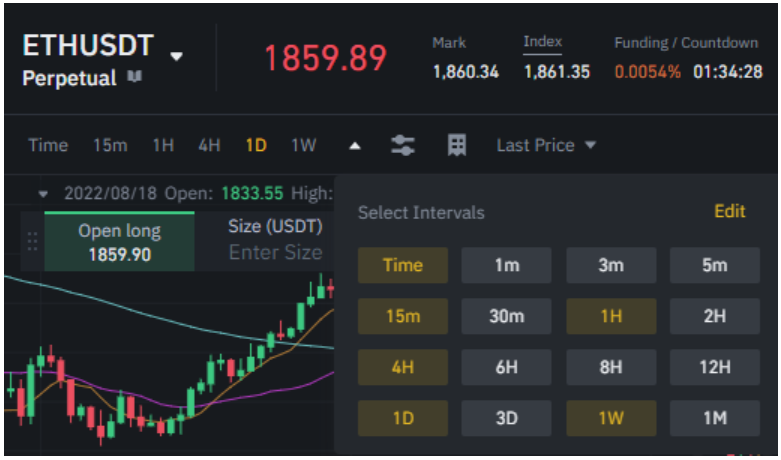Image resolution: width=781 pixels, height=460 pixels.
Task: Toggle the 1m interval in Select Intervals
Action: pos(506,265)
